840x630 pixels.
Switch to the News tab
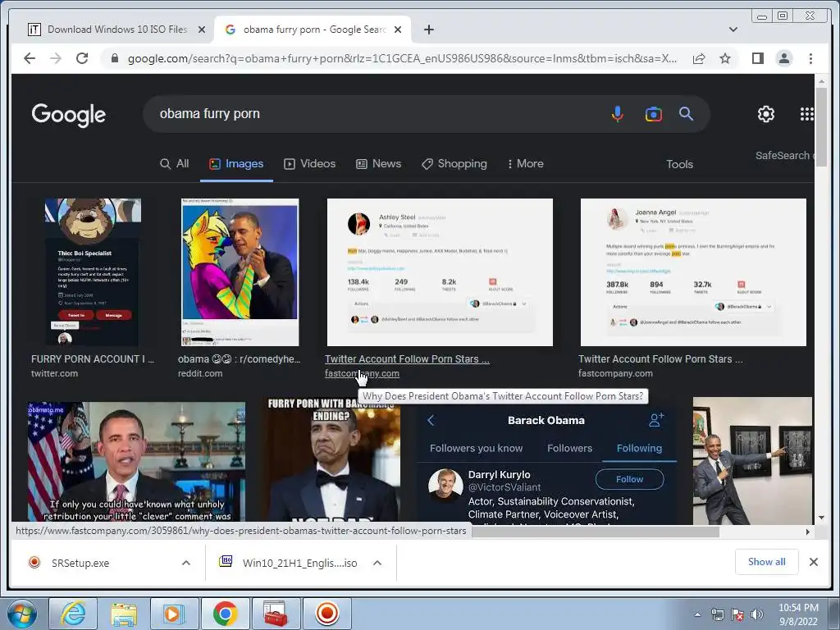click(379, 164)
